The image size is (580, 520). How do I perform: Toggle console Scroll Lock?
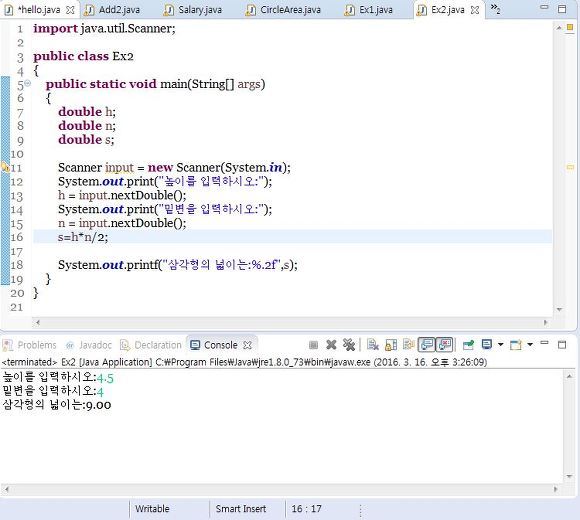[x=391, y=345]
